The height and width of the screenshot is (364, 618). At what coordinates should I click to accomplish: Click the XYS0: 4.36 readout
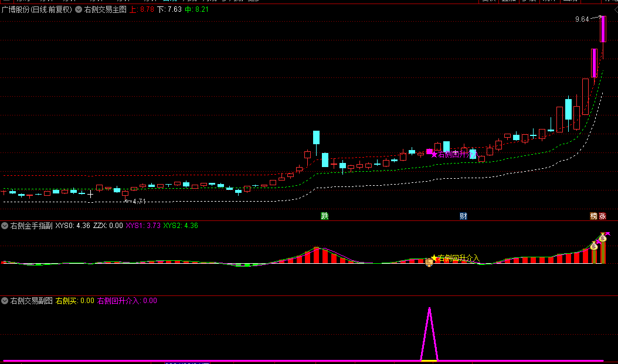click(x=73, y=226)
